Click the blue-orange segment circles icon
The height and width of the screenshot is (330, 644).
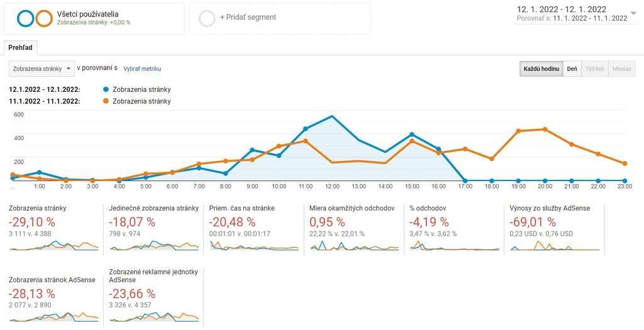click(35, 19)
